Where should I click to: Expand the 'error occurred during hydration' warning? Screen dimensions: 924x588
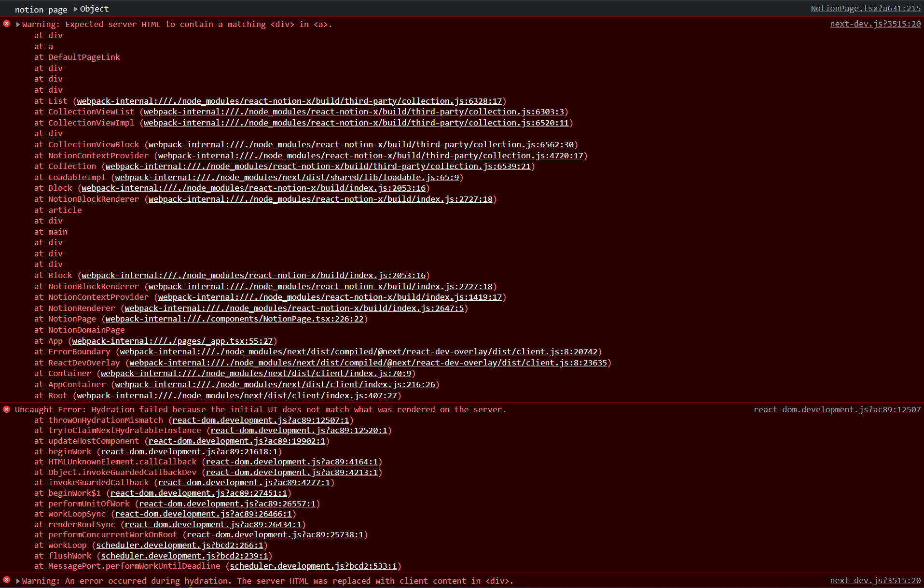click(x=18, y=581)
